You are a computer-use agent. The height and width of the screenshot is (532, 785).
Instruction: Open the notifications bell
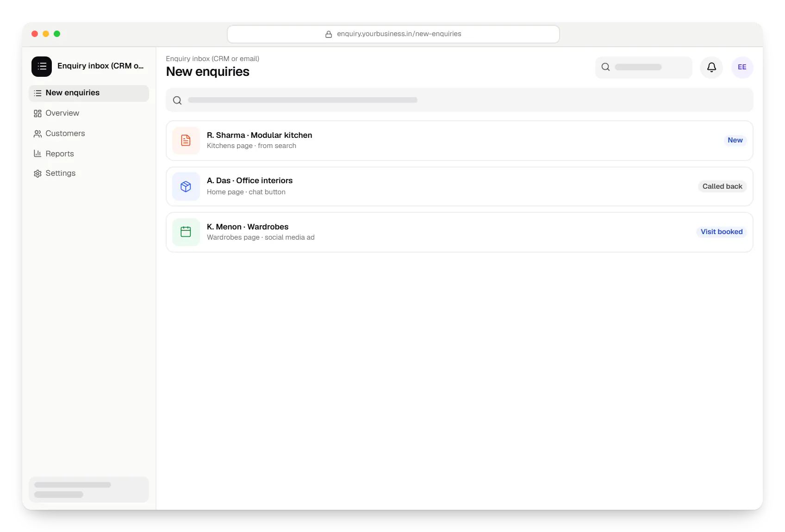click(x=711, y=68)
